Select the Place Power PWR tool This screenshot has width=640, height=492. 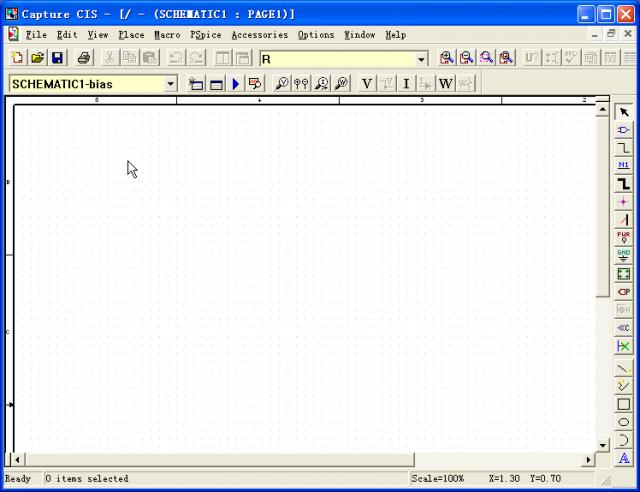[624, 238]
